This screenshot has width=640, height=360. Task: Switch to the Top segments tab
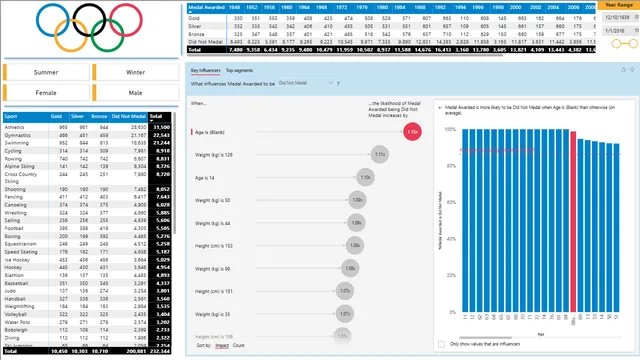coord(239,71)
